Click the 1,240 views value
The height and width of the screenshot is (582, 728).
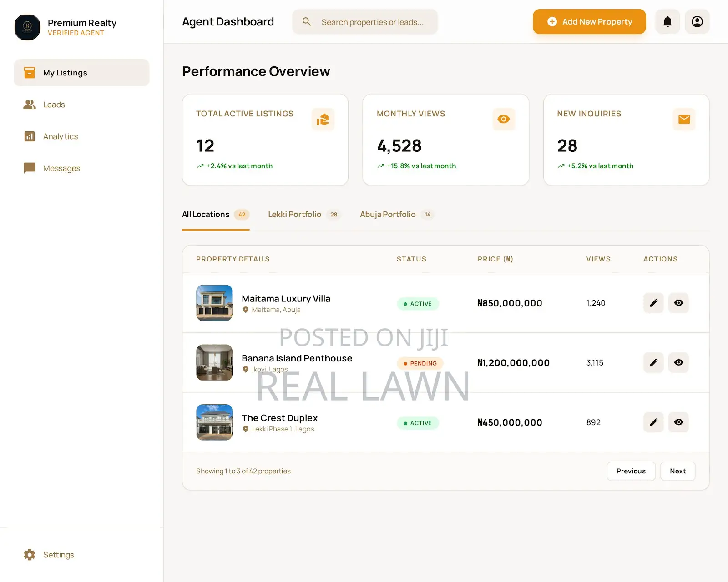[x=596, y=303]
